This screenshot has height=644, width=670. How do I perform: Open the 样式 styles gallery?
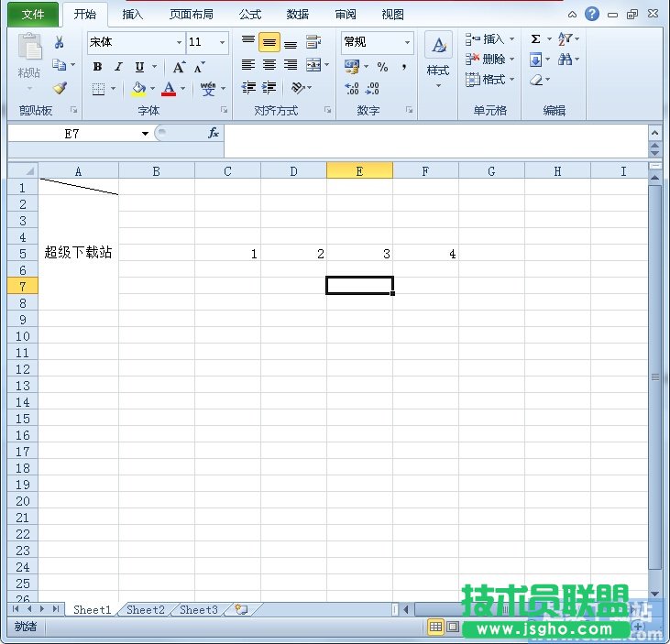tap(438, 60)
